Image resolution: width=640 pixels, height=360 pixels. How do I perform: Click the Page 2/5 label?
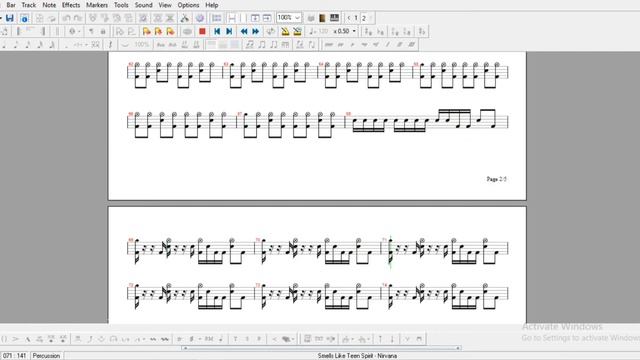click(496, 179)
